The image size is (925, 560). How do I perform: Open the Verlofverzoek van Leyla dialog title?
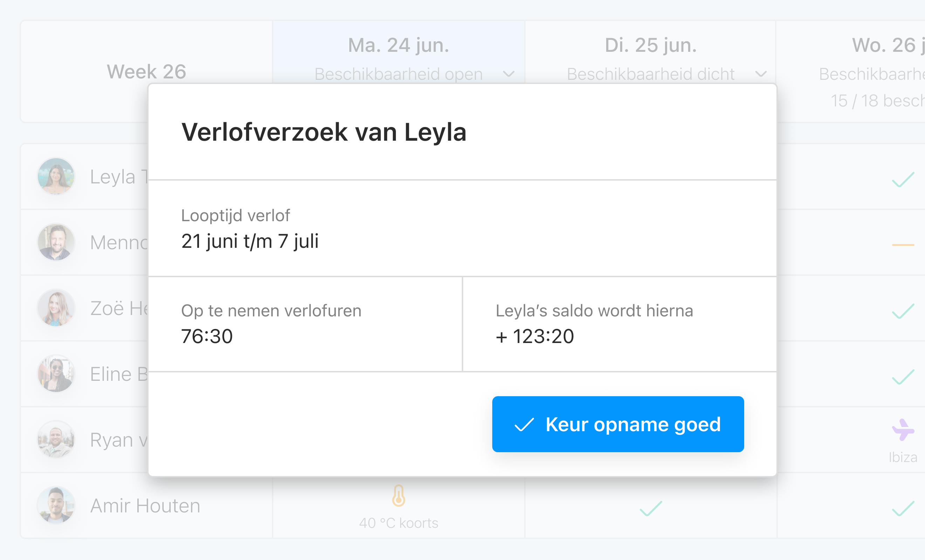click(324, 132)
